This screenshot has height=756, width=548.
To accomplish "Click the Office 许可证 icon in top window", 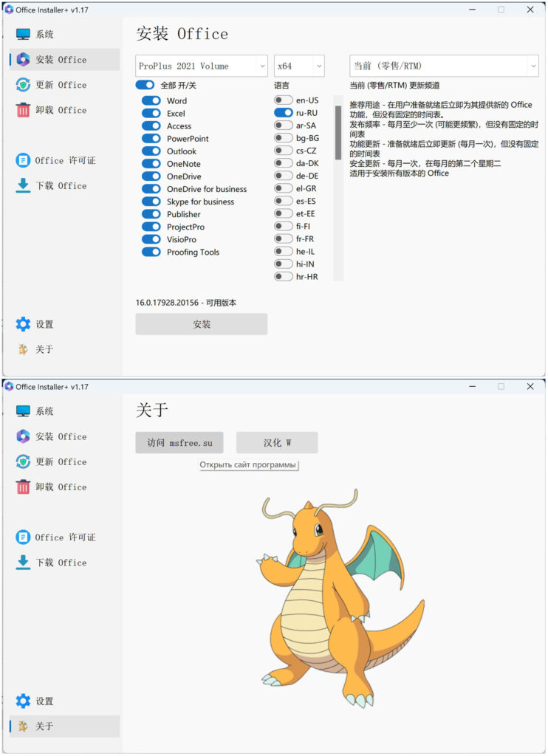I will click(x=23, y=160).
